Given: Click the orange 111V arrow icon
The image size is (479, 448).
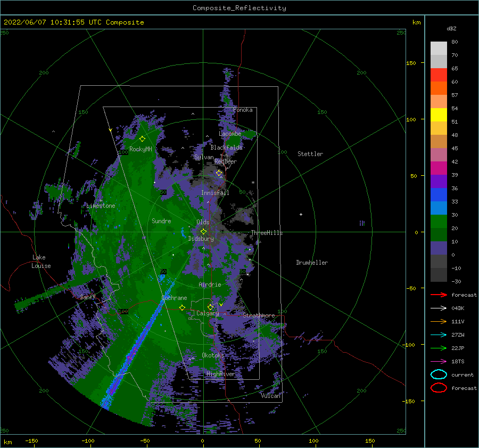Looking at the screenshot, I should click(439, 321).
